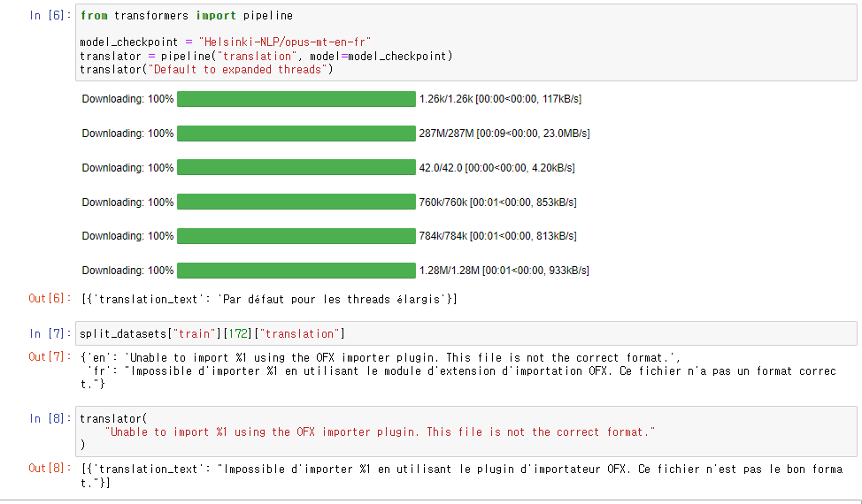Click inside code cell In [6]
862x504 pixels.
[466, 42]
